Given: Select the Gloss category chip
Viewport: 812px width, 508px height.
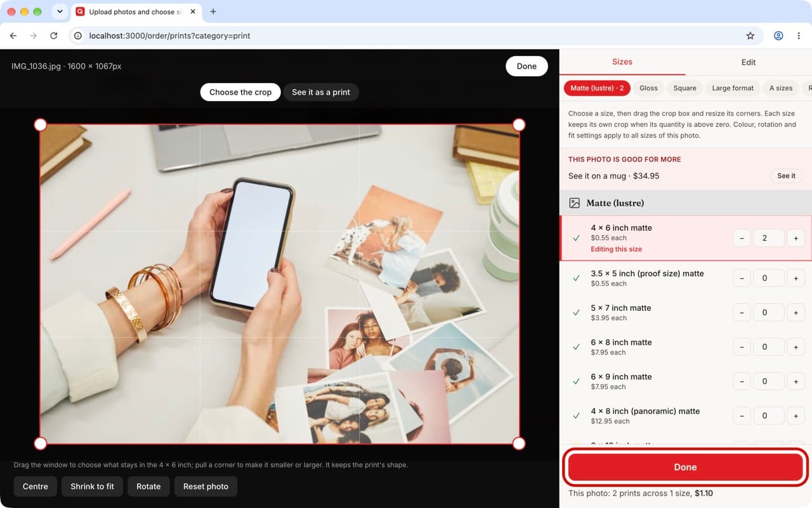Looking at the screenshot, I should [648, 88].
